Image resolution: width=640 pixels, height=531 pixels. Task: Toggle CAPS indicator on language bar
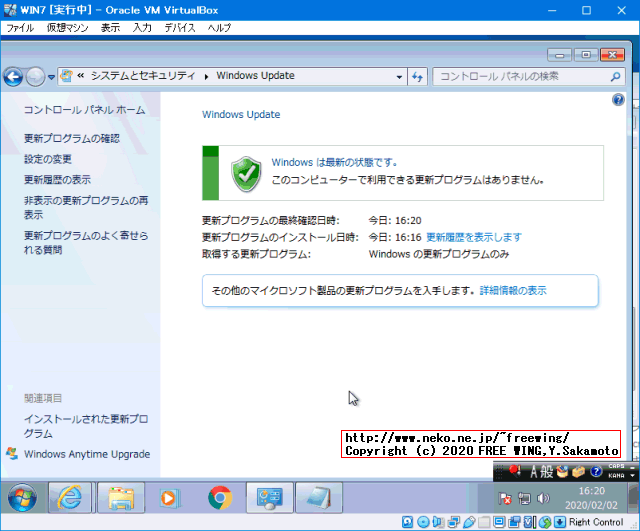[x=616, y=466]
